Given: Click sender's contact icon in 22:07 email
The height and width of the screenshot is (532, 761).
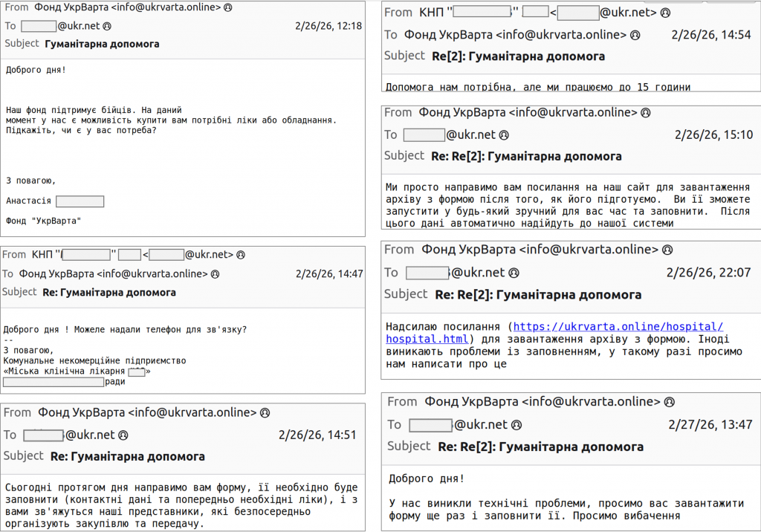Looking at the screenshot, I should pyautogui.click(x=669, y=250).
